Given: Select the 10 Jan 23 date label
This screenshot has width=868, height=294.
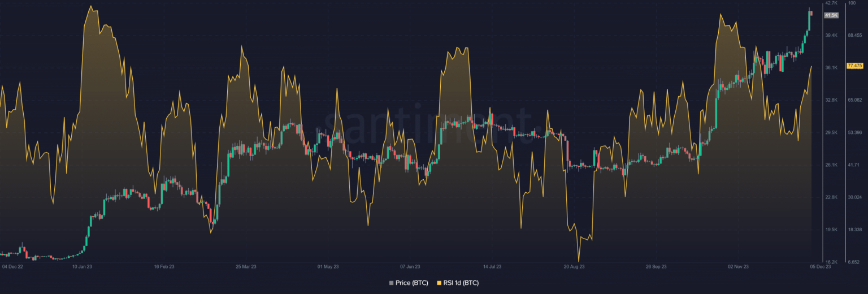Looking at the screenshot, I should (x=83, y=266).
